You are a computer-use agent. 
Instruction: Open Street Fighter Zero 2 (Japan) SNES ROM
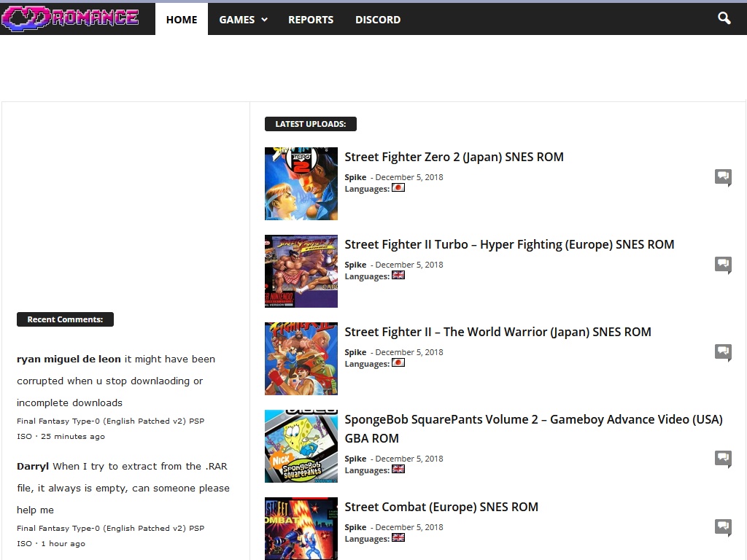click(x=454, y=157)
